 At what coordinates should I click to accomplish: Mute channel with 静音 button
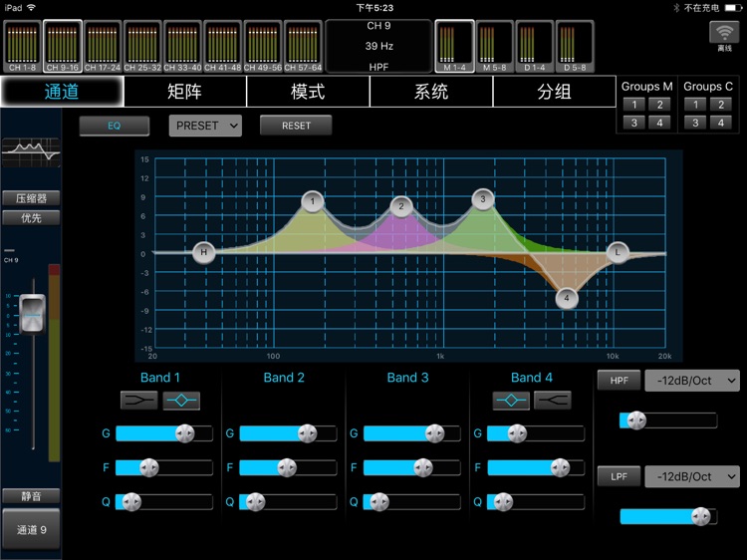click(31, 496)
